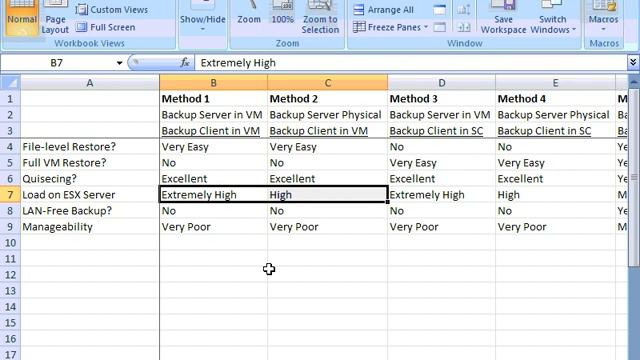Select row 1 header
This screenshot has height=360, width=640.
pyautogui.click(x=10, y=99)
